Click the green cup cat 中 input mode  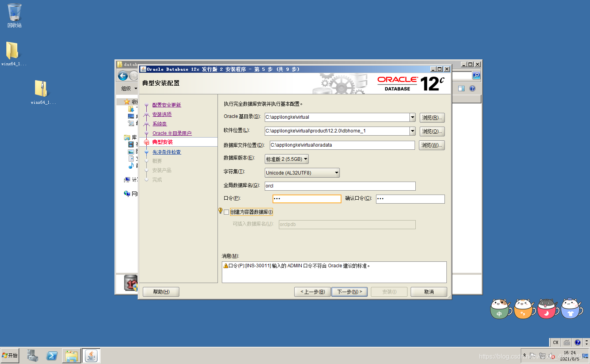[500, 309]
